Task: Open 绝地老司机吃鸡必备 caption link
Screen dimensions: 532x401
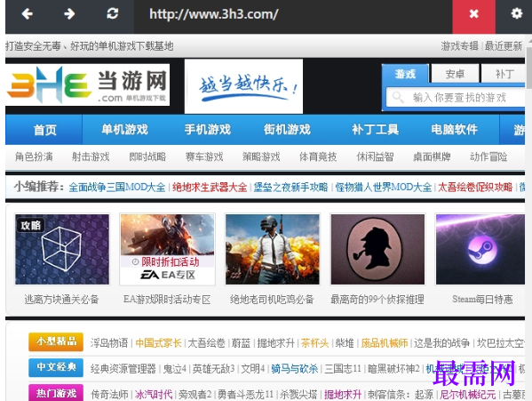Action: click(x=272, y=300)
